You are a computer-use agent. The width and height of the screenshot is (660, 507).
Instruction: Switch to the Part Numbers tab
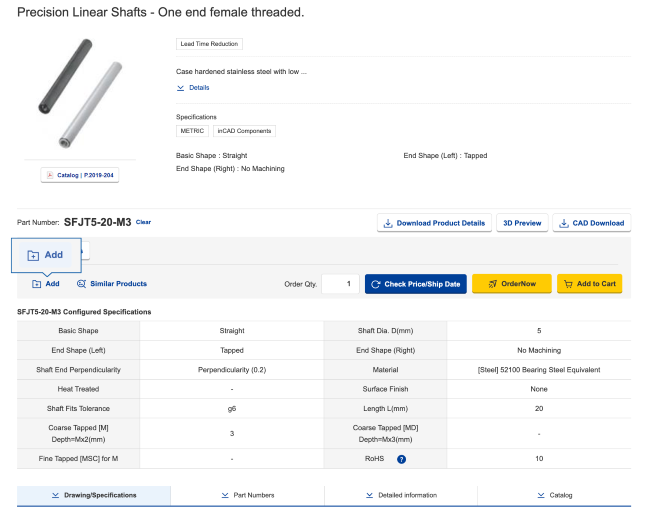(247, 495)
